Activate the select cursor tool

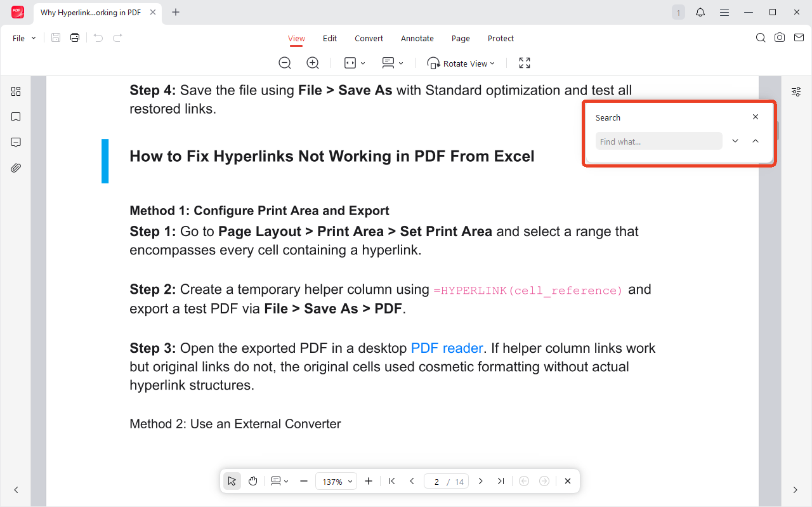click(232, 481)
